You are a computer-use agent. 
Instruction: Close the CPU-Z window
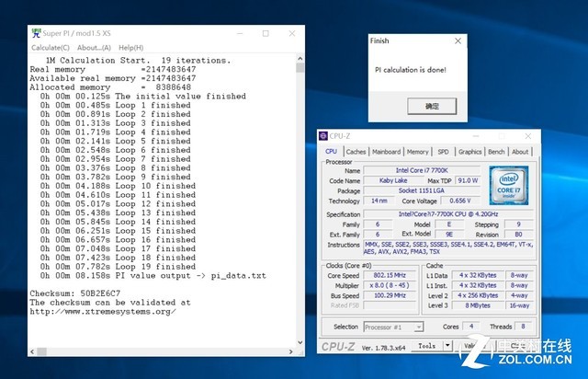click(x=528, y=136)
